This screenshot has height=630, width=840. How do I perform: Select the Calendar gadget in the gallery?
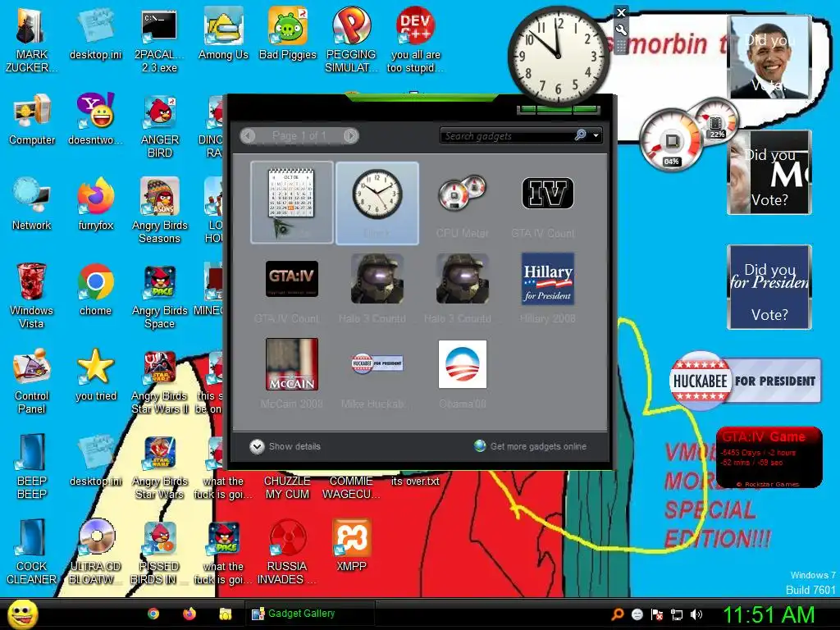tap(292, 203)
